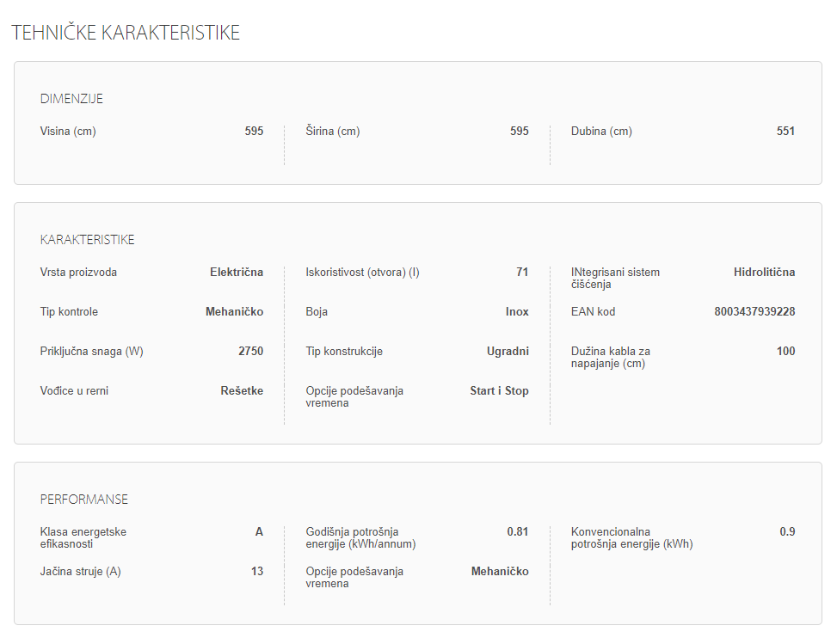Select the EAN kod number 8003437939228
This screenshot has height=644, width=837.
click(x=754, y=312)
